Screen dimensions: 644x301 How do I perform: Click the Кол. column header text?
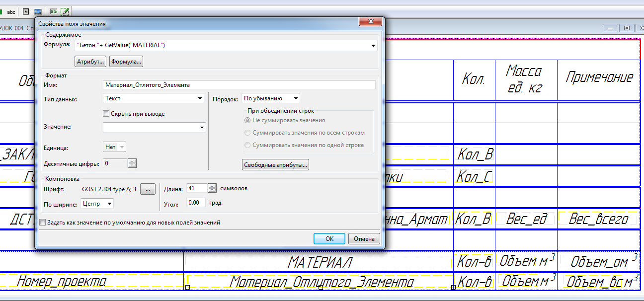474,79
